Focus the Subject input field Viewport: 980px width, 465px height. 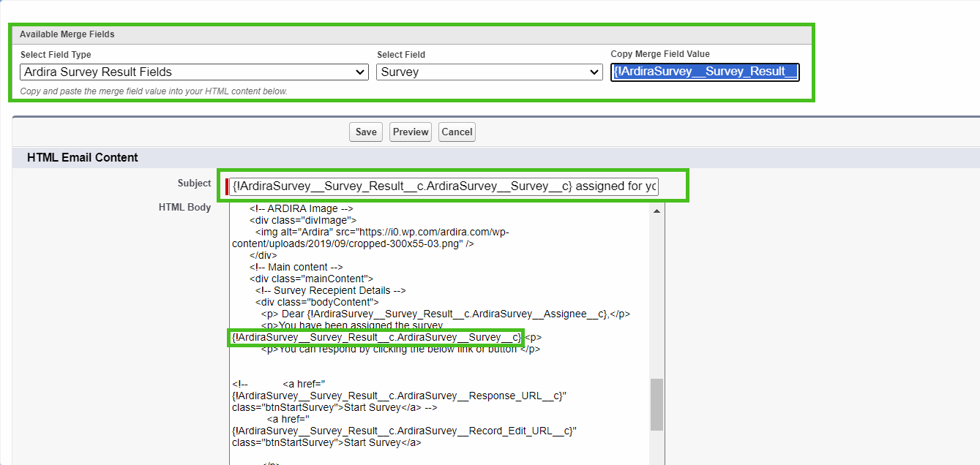(x=444, y=186)
